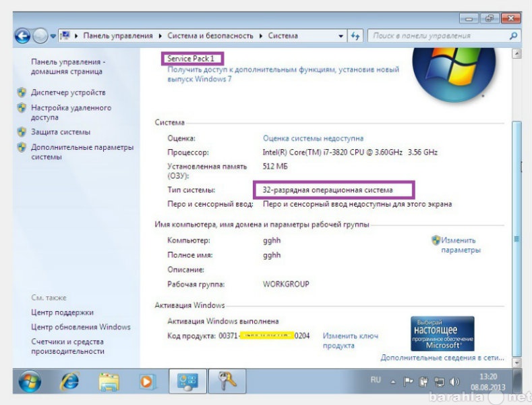Go back with the blue Back arrow
This screenshot has width=532, height=405.
[x=22, y=36]
